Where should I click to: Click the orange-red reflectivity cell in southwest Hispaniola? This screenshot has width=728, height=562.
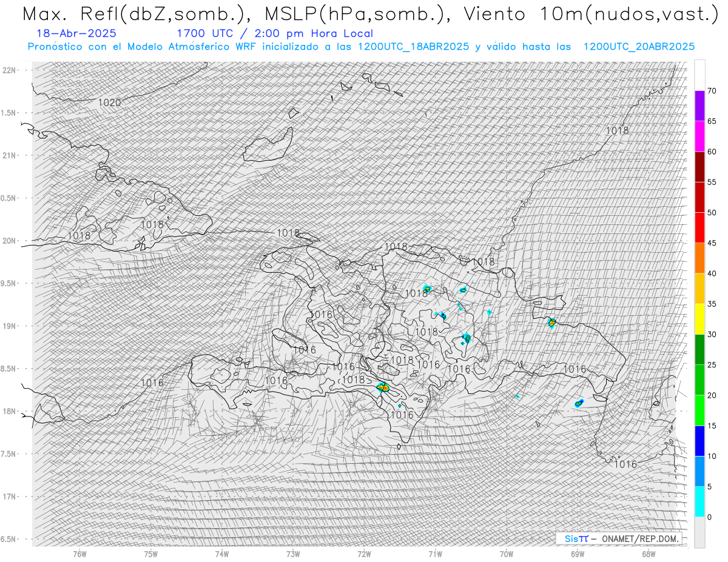[383, 387]
